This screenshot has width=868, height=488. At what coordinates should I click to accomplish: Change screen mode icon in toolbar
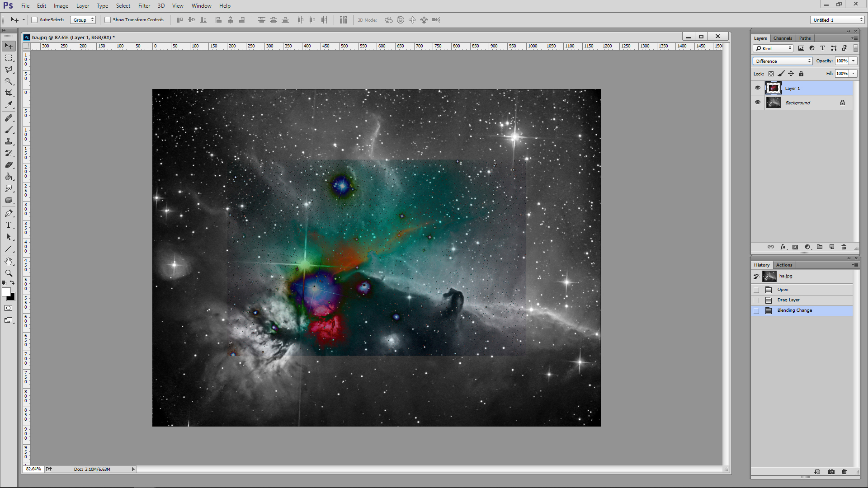[9, 320]
